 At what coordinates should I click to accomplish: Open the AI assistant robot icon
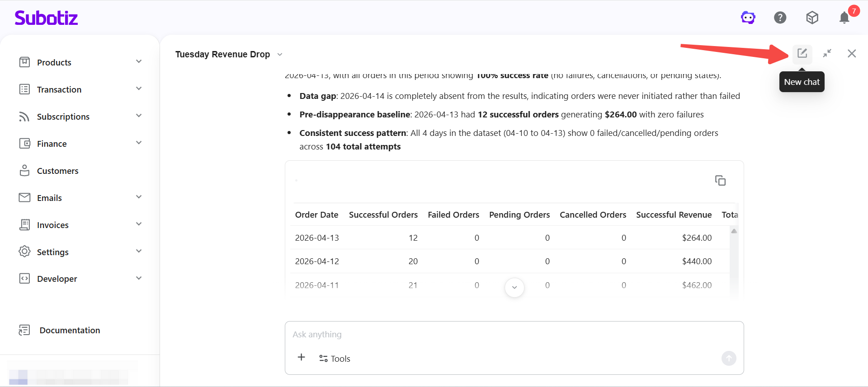(748, 18)
